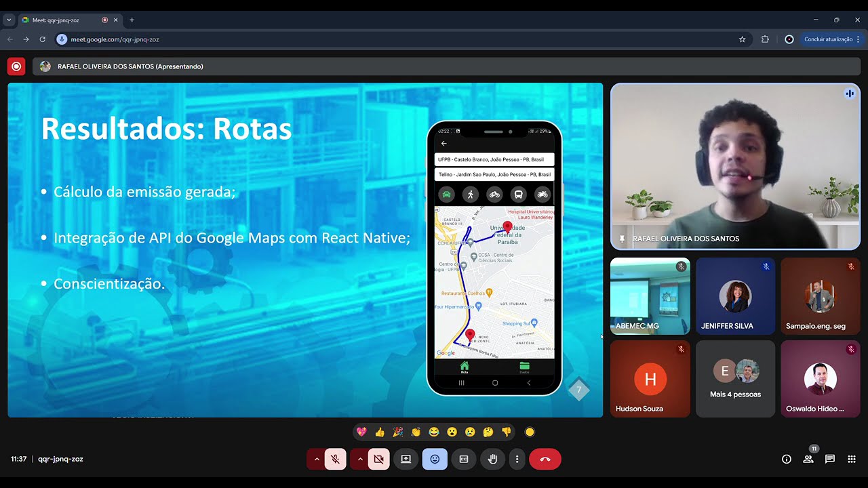The height and width of the screenshot is (488, 868).
Task: Open the activities panel
Action: [x=852, y=459]
